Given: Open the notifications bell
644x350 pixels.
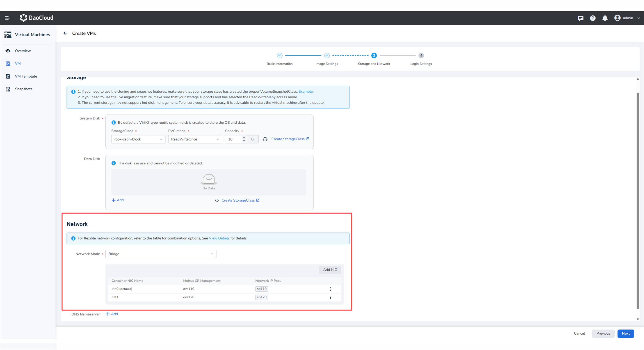Looking at the screenshot, I should click(605, 18).
